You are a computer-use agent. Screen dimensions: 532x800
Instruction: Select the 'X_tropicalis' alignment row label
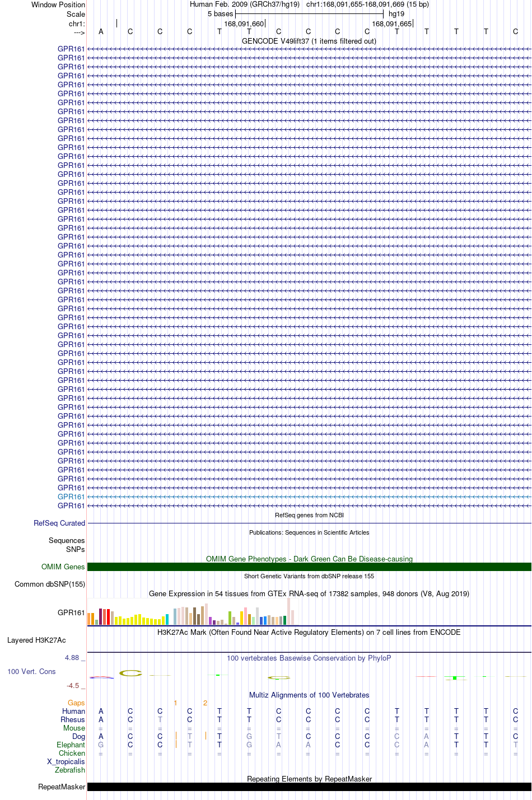[x=66, y=761]
